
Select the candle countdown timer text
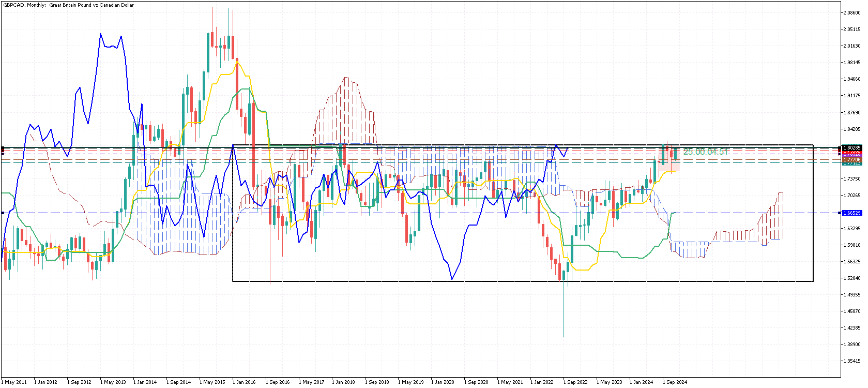706,152
